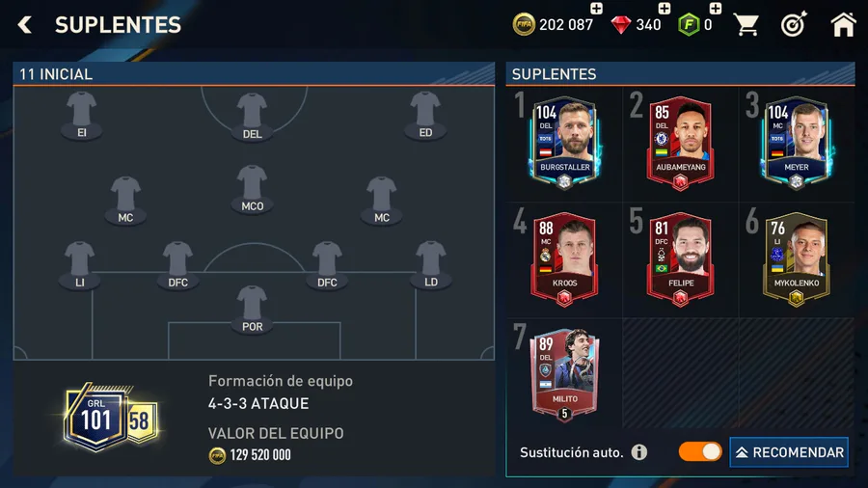Pick the Milito card in slot 7
The width and height of the screenshot is (868, 488).
[564, 375]
